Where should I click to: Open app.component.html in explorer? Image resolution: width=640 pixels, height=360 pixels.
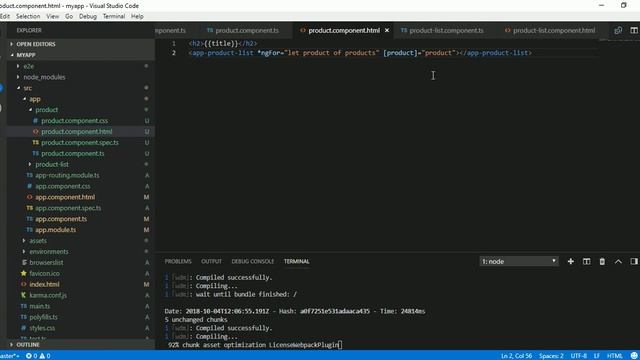point(64,197)
